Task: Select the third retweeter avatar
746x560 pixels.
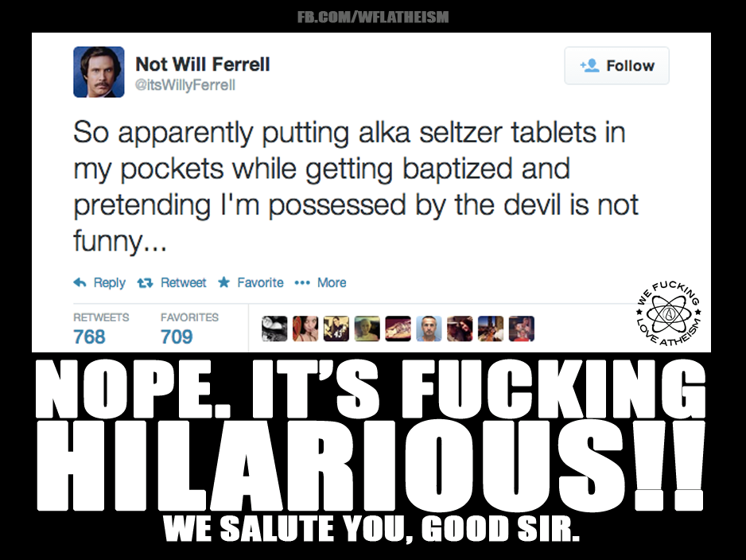Action: (336, 329)
